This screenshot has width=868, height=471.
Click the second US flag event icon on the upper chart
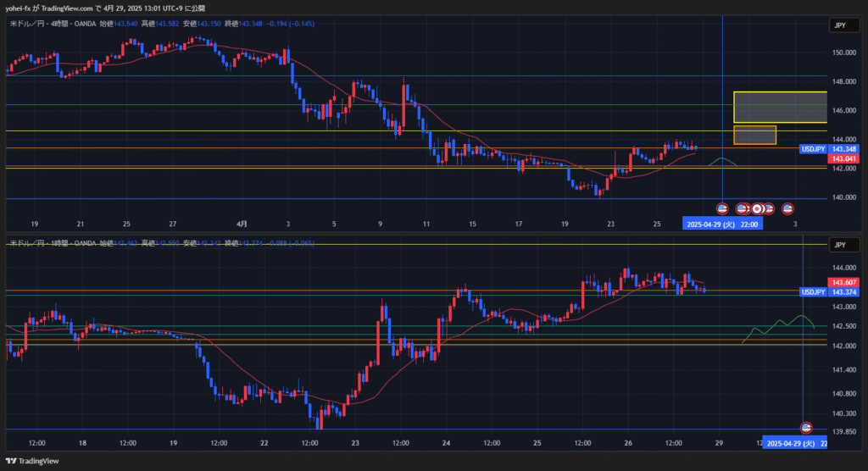click(x=742, y=208)
